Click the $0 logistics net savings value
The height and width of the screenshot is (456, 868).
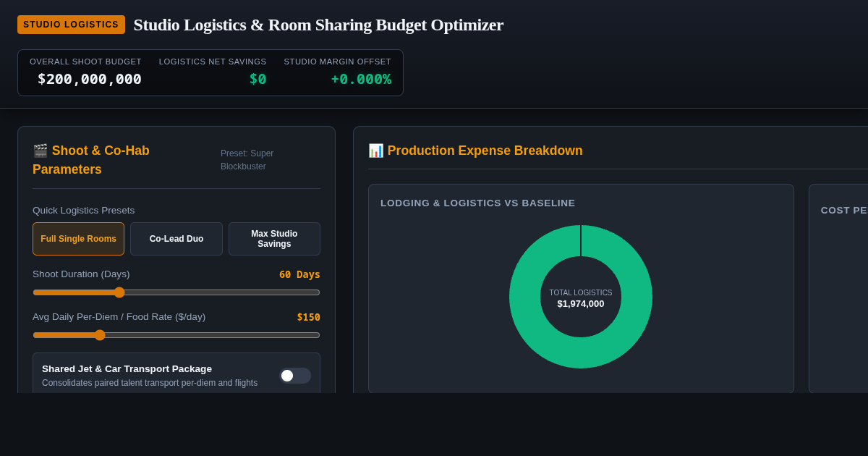point(258,79)
